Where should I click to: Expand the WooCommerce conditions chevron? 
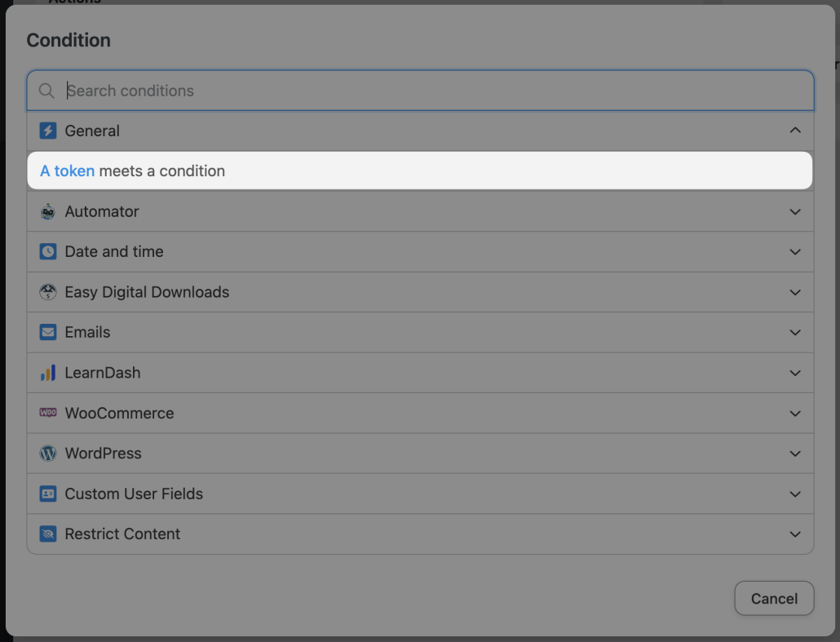tap(795, 414)
